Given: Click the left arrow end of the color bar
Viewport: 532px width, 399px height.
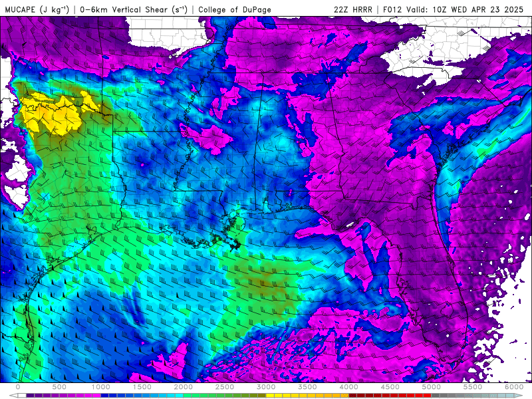Looking at the screenshot, I should pos(13,396).
